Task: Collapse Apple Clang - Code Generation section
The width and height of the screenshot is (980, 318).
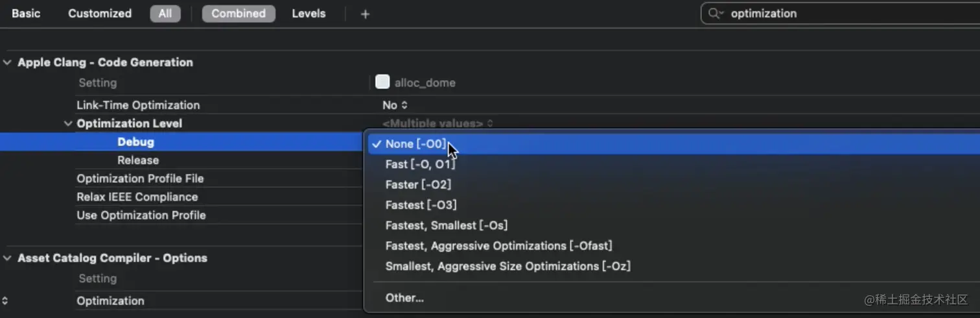Action: pyautogui.click(x=7, y=62)
